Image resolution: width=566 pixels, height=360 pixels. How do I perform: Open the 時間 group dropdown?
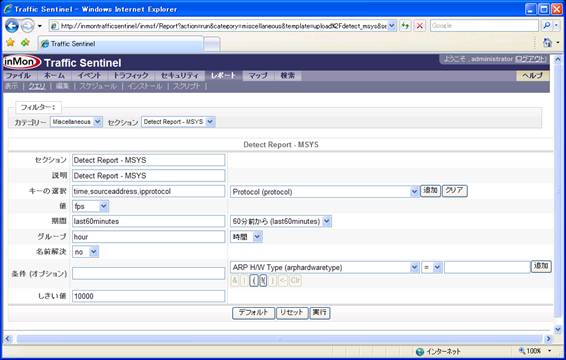click(x=247, y=237)
